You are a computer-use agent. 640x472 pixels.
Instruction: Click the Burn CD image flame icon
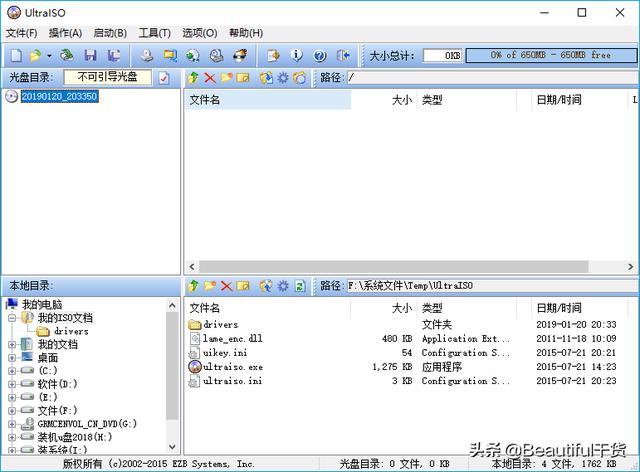coord(240,55)
